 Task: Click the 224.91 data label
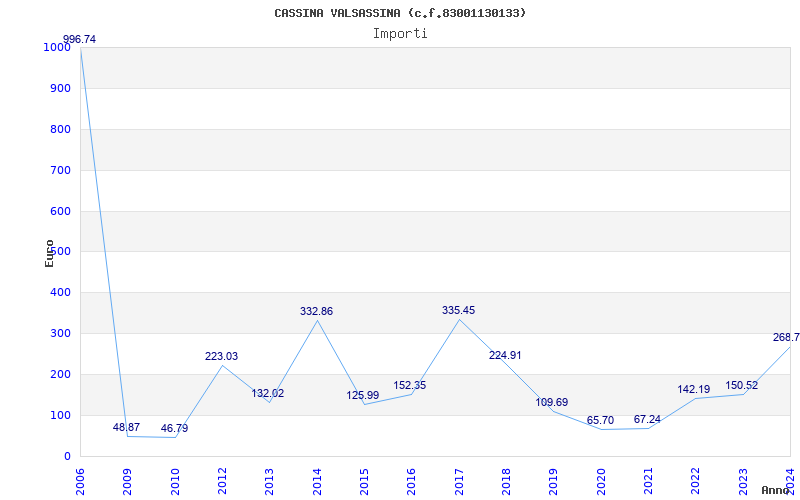[505, 355]
